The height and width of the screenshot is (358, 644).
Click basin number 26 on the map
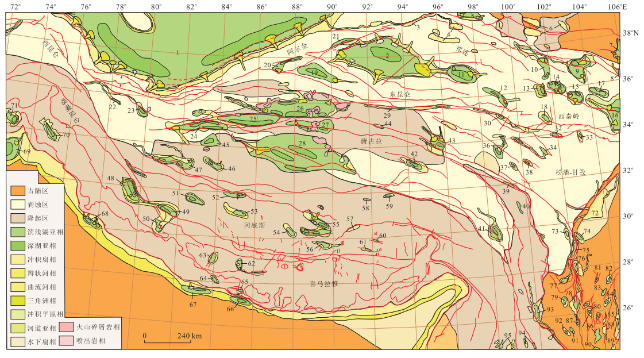coord(300,109)
